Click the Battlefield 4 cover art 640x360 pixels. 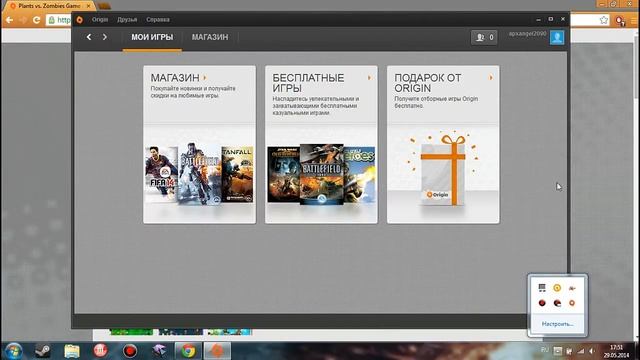pyautogui.click(x=200, y=173)
